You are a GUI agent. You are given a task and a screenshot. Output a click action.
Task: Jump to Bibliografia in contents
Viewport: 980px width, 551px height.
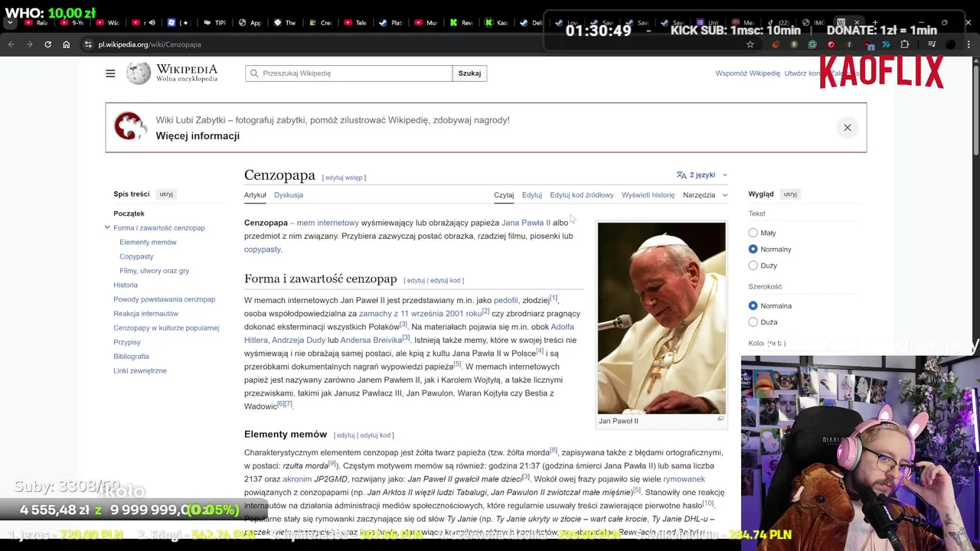pos(131,357)
